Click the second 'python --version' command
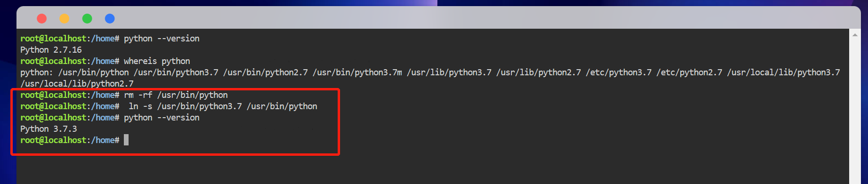 162,118
